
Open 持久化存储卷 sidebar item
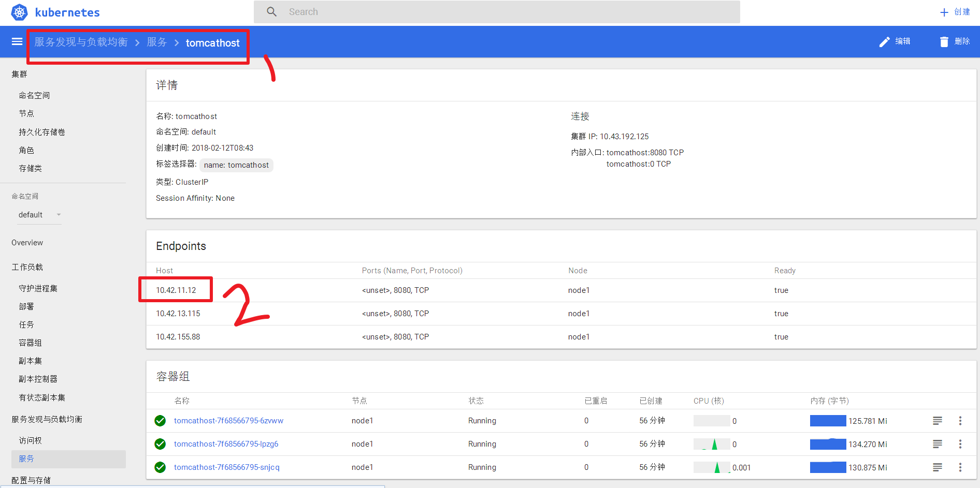(42, 132)
